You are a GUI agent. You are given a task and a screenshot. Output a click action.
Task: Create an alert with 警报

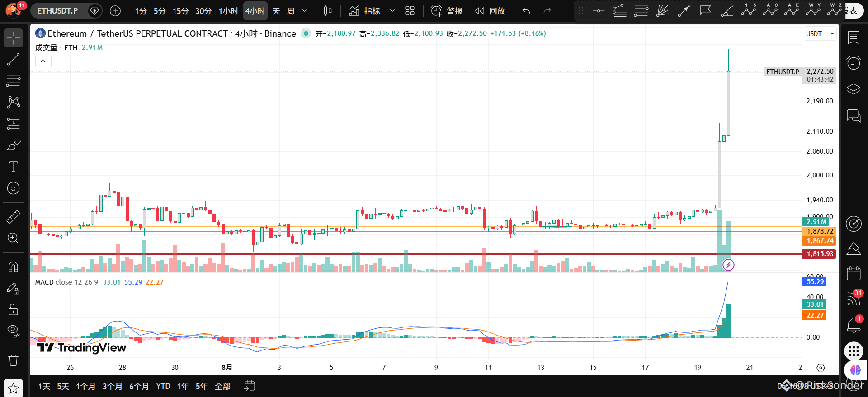click(x=447, y=11)
